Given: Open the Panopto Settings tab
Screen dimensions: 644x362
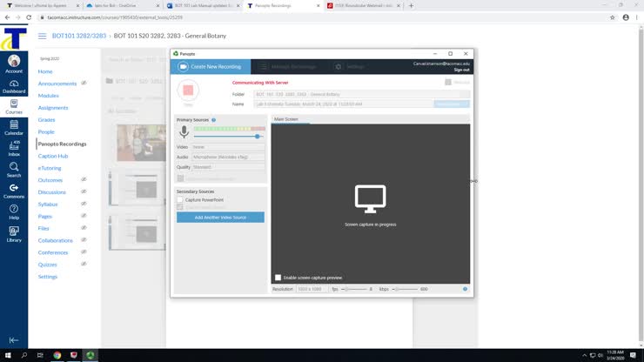Looking at the screenshot, I should pos(351,66).
